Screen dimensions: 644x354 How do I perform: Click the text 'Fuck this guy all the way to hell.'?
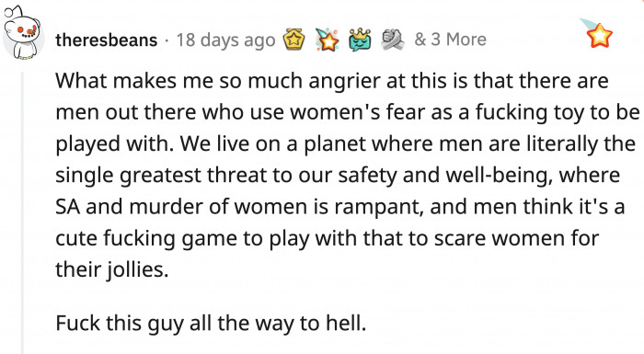[x=211, y=323]
